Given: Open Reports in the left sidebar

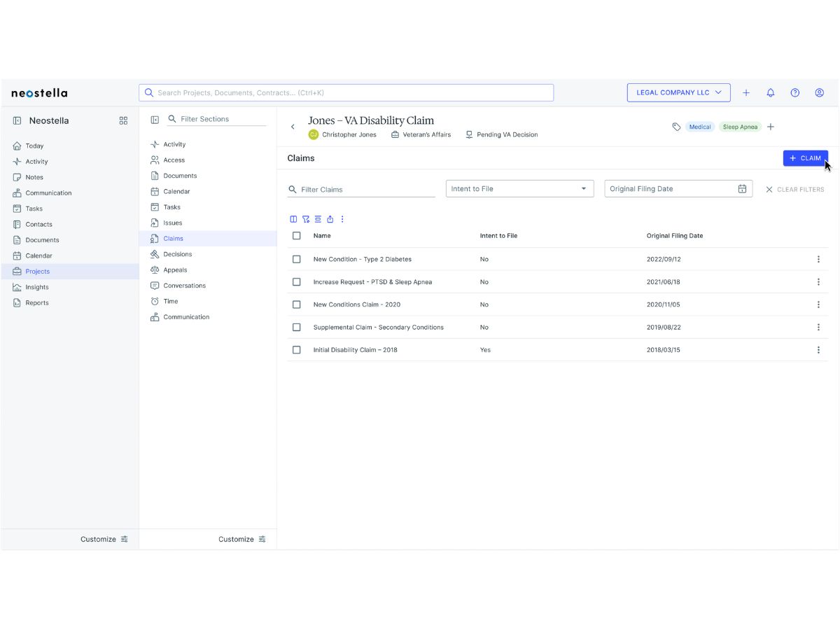Looking at the screenshot, I should click(x=69, y=302).
